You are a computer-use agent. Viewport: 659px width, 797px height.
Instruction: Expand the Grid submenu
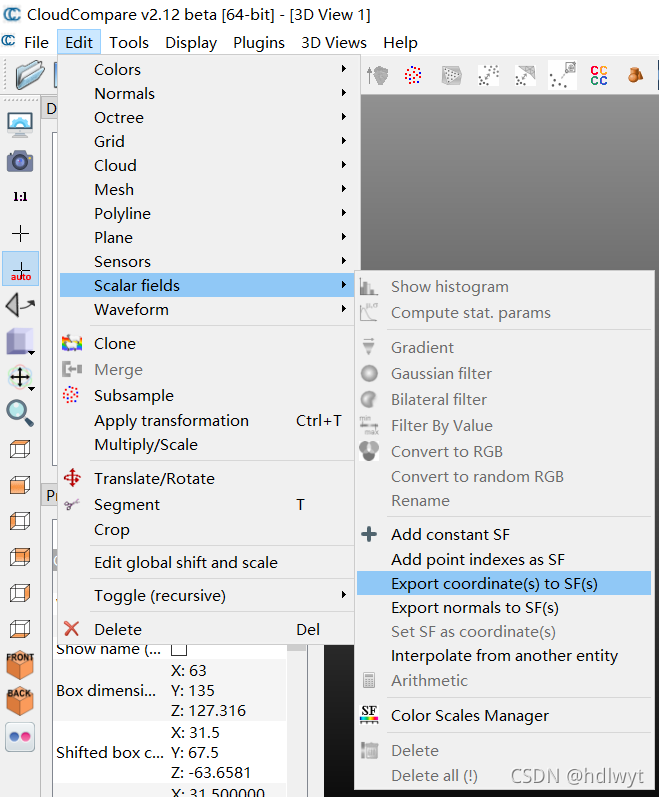pyautogui.click(x=206, y=141)
